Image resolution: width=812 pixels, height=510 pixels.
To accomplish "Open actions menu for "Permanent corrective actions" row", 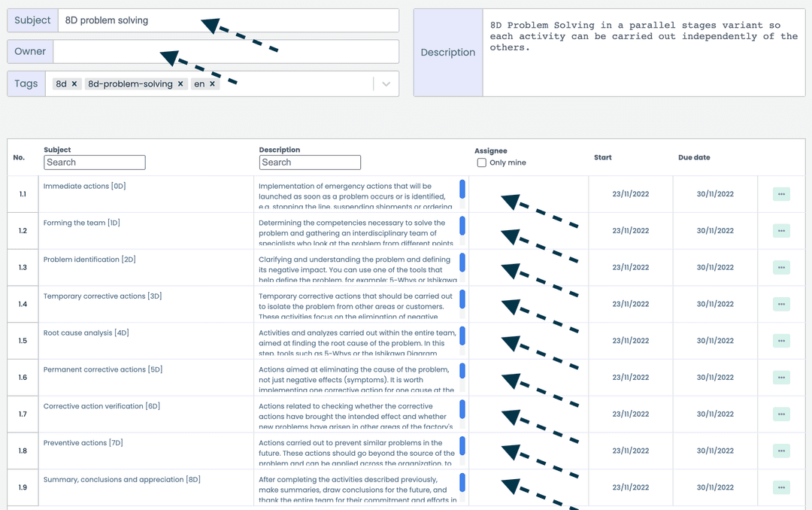I will coord(781,377).
